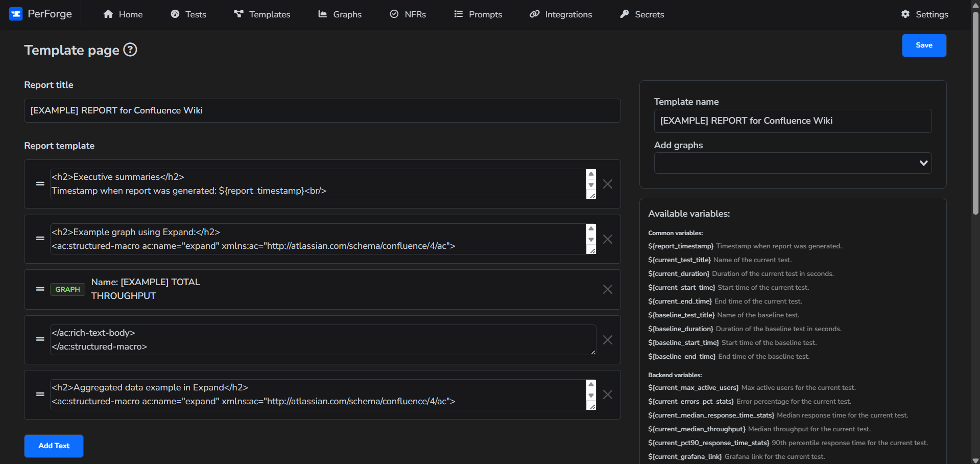
Task: Click the PerForge logo icon
Action: point(16,14)
